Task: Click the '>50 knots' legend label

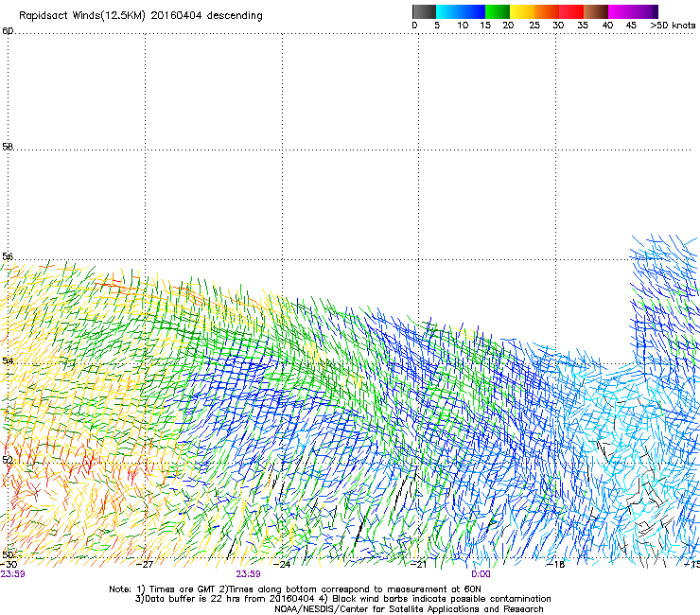Action: click(x=673, y=26)
